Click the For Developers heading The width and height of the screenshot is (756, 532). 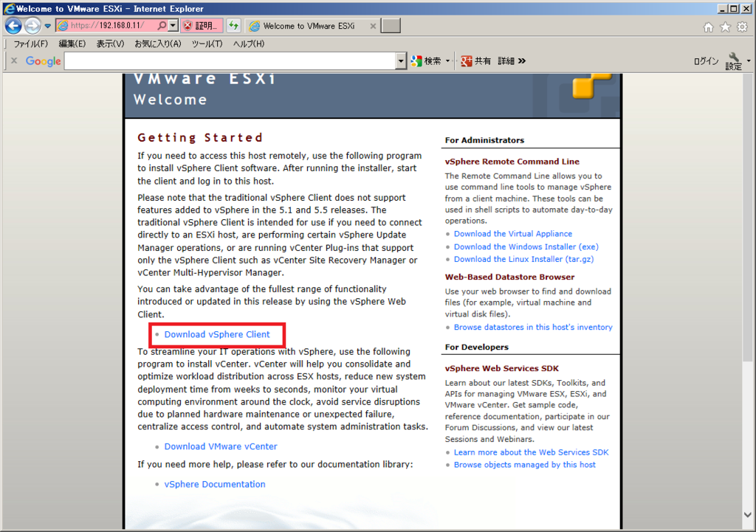476,347
